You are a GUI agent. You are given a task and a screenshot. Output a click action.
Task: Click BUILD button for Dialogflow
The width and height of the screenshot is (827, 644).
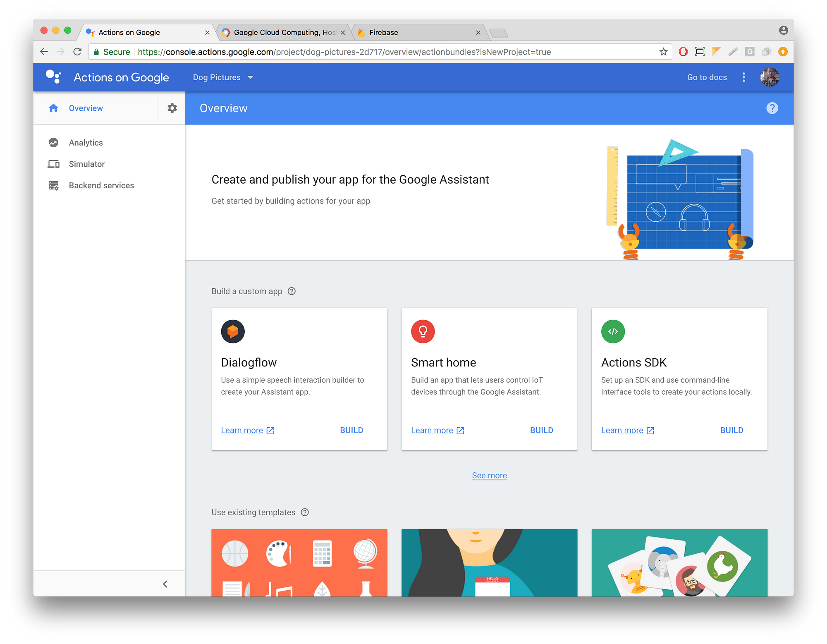(352, 430)
